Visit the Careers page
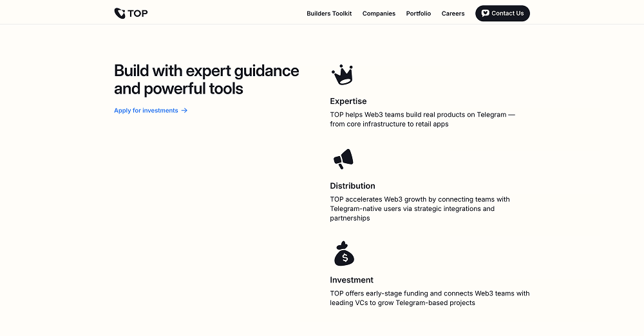The height and width of the screenshot is (336, 644). [453, 13]
